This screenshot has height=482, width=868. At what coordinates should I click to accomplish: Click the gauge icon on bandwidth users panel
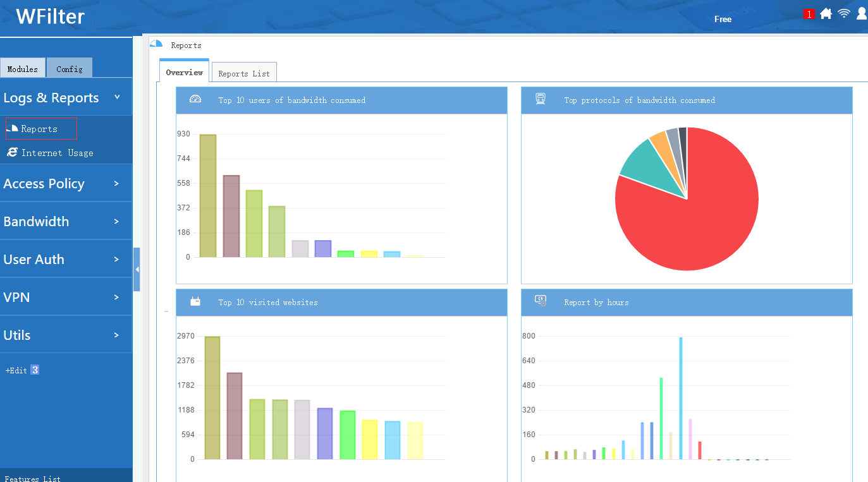(195, 99)
